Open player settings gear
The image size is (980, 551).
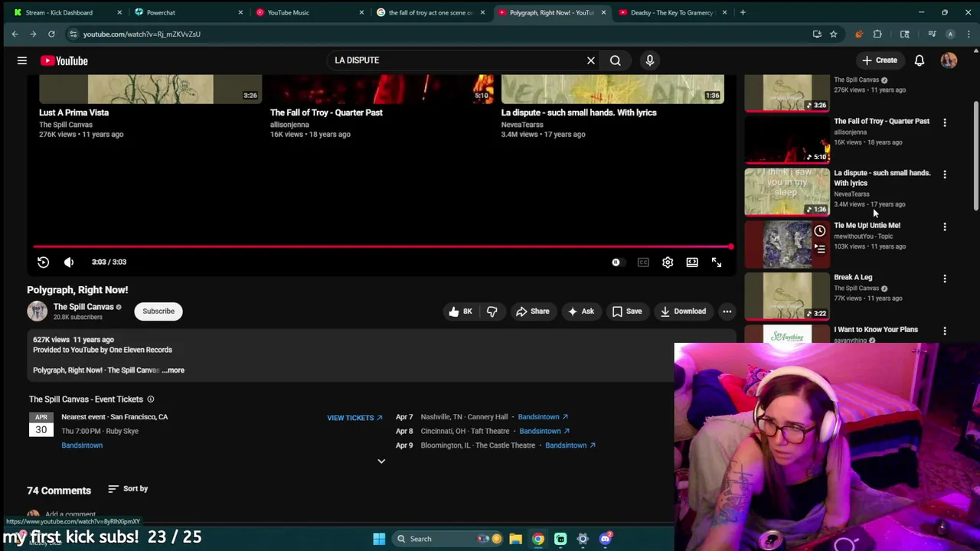point(668,262)
